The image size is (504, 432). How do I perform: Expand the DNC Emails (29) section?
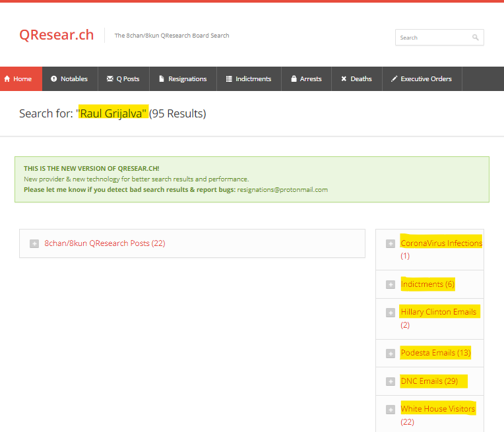[x=391, y=381]
